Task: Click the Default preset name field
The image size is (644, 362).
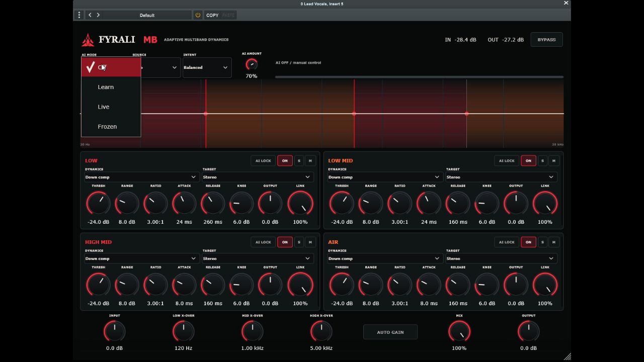Action: coord(147,15)
